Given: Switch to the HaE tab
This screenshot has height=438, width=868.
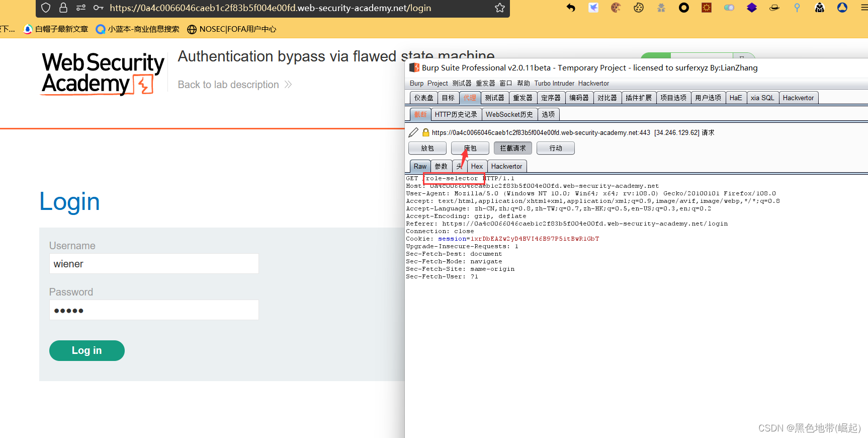Looking at the screenshot, I should (x=736, y=98).
